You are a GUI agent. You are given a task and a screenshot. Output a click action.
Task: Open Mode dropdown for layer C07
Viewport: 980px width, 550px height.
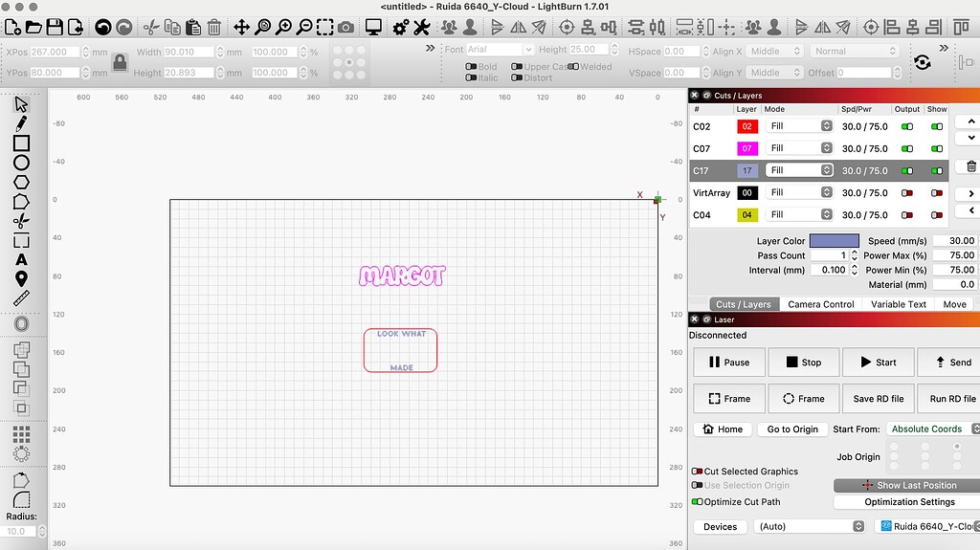(x=799, y=148)
